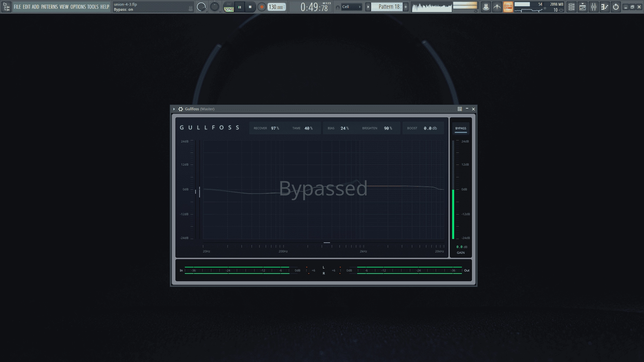Toggle the highlighted orange step-edit icon
The image size is (644, 362).
point(508,7)
